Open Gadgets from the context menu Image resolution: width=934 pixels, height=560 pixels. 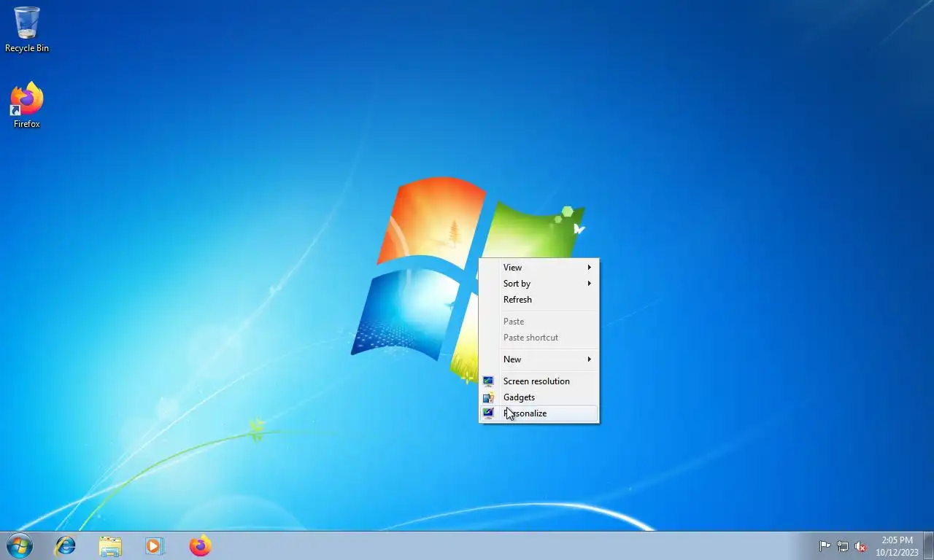[x=539, y=397]
